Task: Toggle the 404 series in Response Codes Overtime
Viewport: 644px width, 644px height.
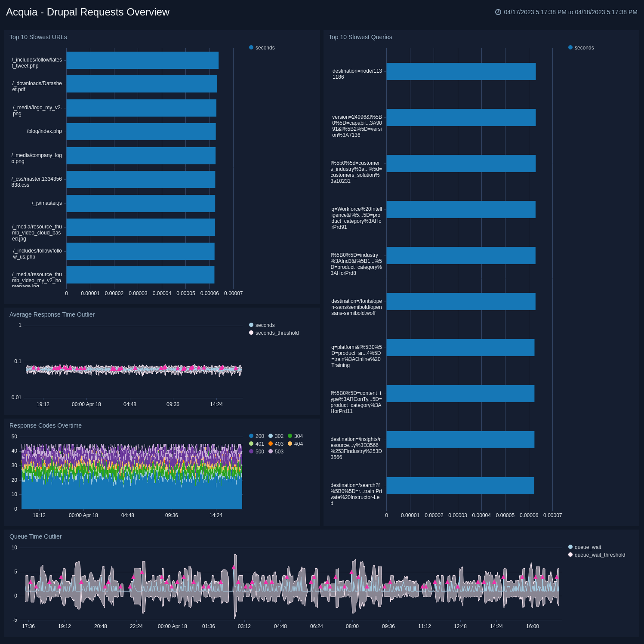Action: pos(290,444)
